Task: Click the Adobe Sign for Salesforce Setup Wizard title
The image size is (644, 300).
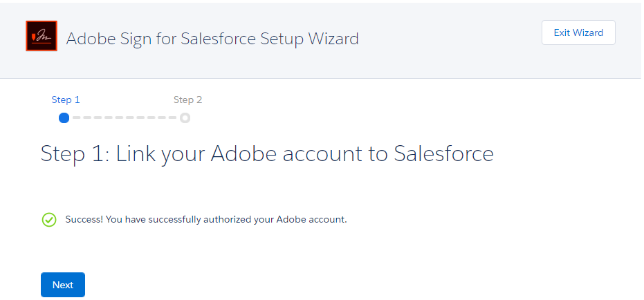Action: click(212, 39)
